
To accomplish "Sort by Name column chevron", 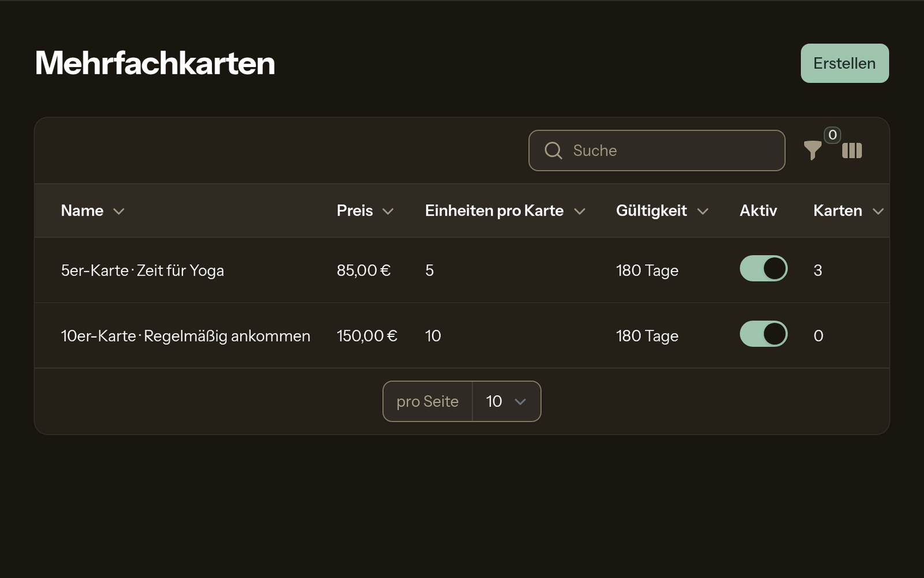I will [119, 212].
